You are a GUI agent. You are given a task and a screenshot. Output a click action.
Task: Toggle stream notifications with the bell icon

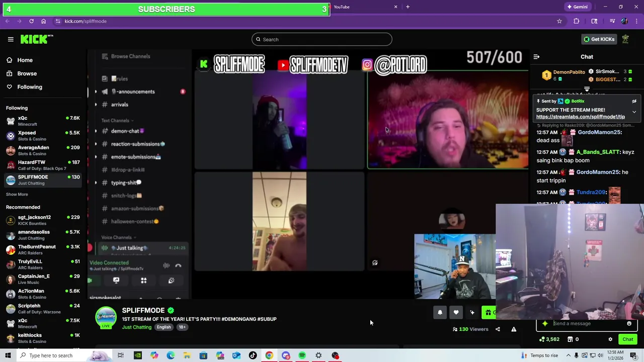tap(440, 312)
